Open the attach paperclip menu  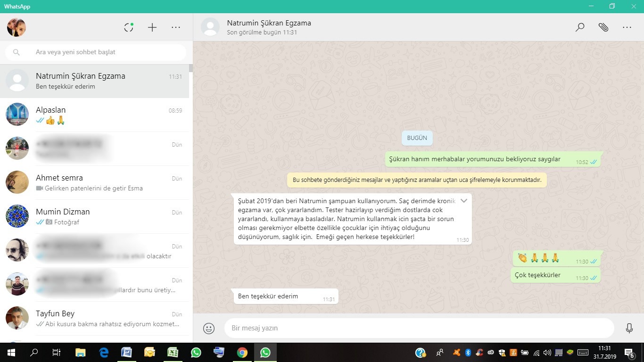point(603,27)
